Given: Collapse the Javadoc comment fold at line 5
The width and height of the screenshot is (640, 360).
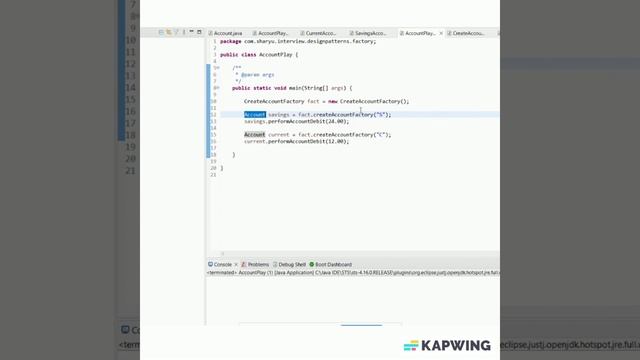Looking at the screenshot, I should click(217, 68).
